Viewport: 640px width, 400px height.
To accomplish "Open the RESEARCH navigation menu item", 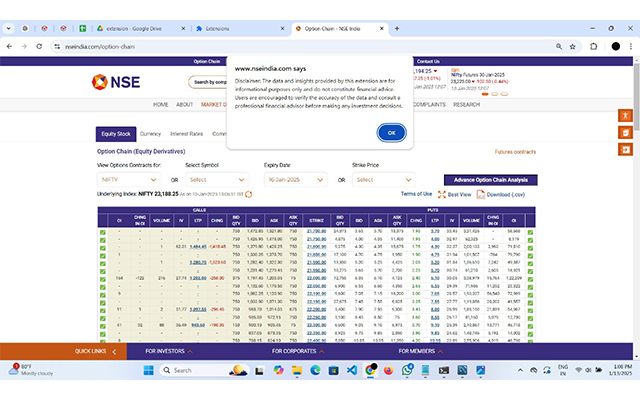I will (466, 104).
